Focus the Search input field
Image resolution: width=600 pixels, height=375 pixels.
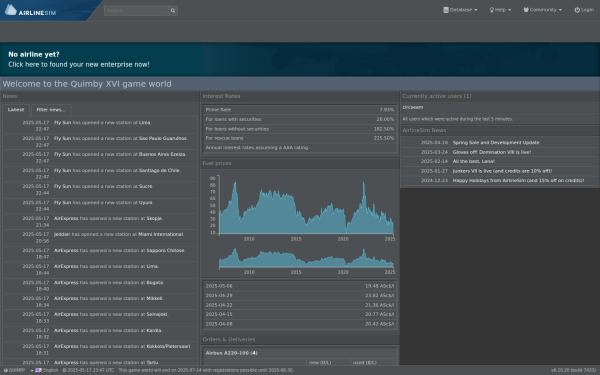pos(136,11)
